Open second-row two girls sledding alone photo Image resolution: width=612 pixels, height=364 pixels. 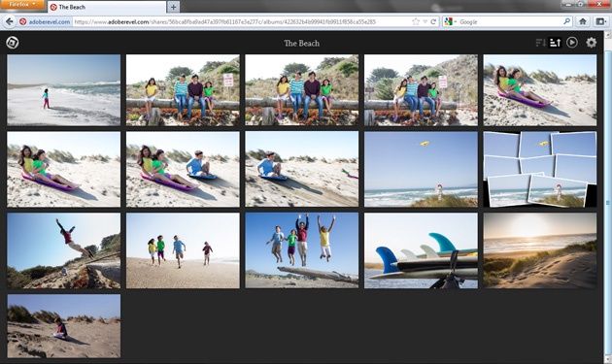coord(63,169)
